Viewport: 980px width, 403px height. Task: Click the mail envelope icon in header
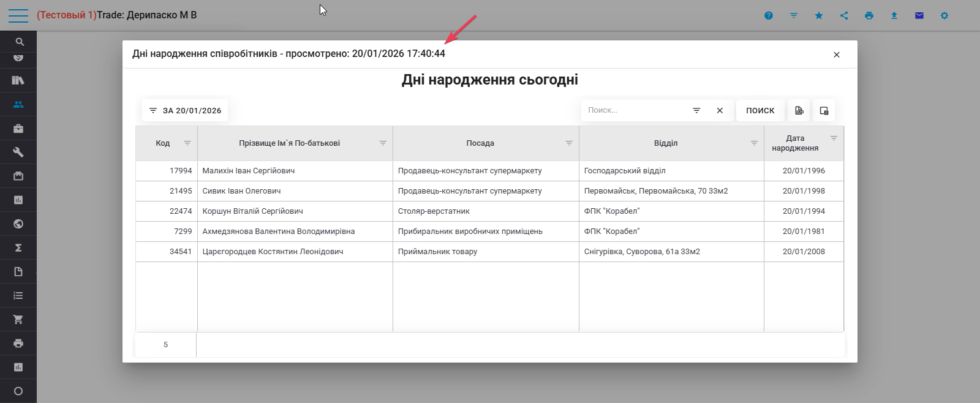point(919,15)
